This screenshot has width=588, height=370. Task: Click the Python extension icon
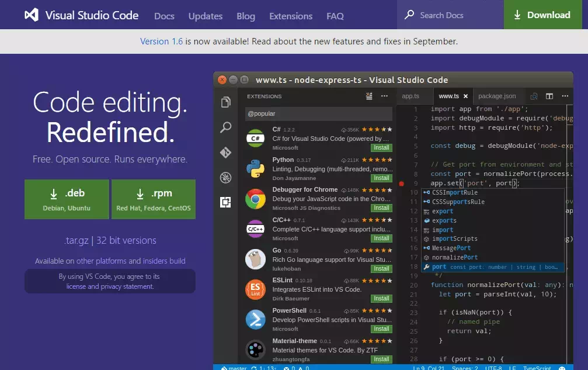pos(255,168)
